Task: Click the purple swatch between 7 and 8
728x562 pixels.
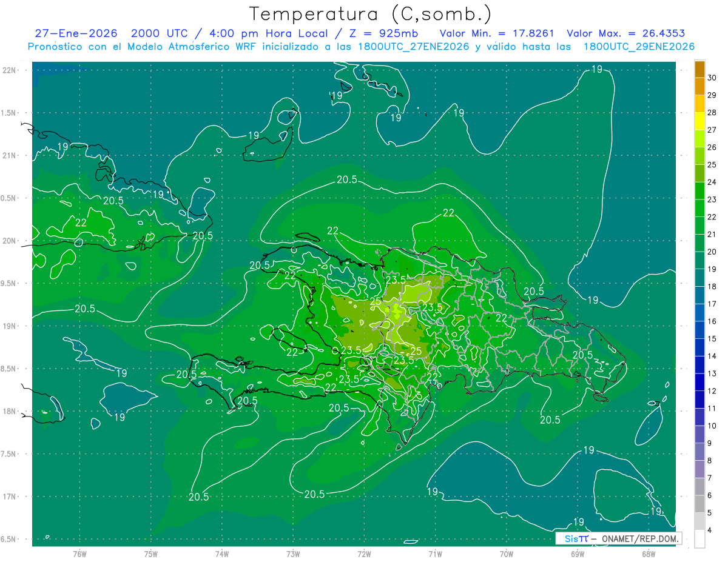Action: (x=699, y=469)
